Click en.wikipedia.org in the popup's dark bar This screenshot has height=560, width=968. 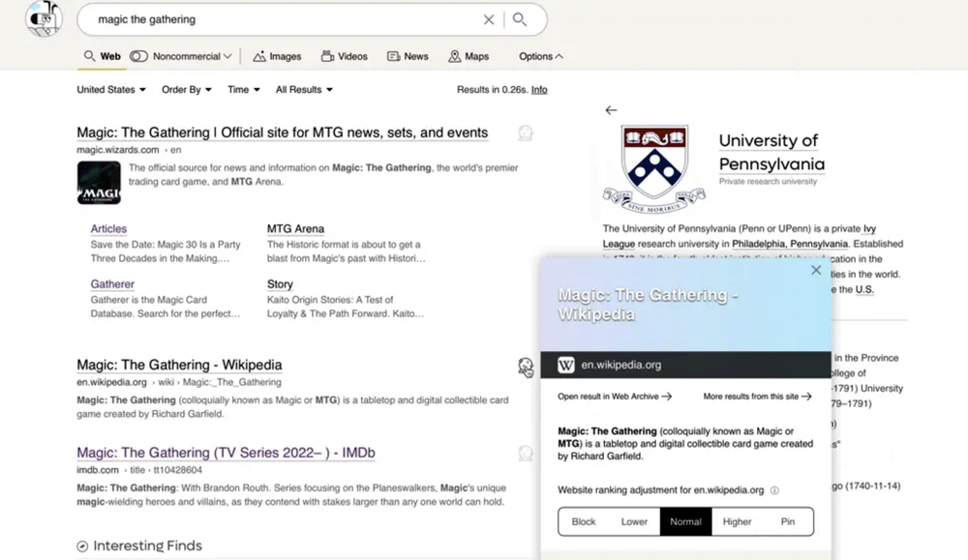pos(621,365)
